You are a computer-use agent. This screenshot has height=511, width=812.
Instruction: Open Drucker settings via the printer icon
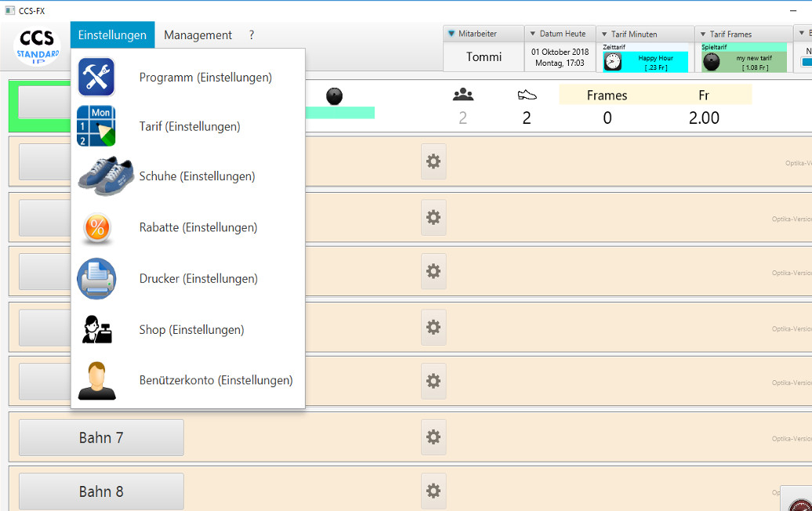[x=96, y=279]
